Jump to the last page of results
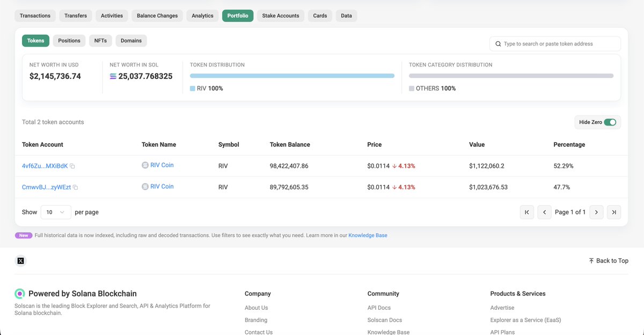 (x=614, y=212)
